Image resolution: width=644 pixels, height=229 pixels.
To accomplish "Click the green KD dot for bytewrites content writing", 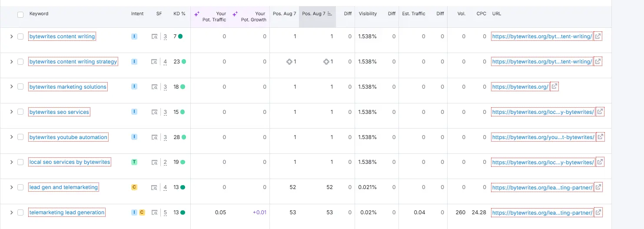I will (x=180, y=37).
